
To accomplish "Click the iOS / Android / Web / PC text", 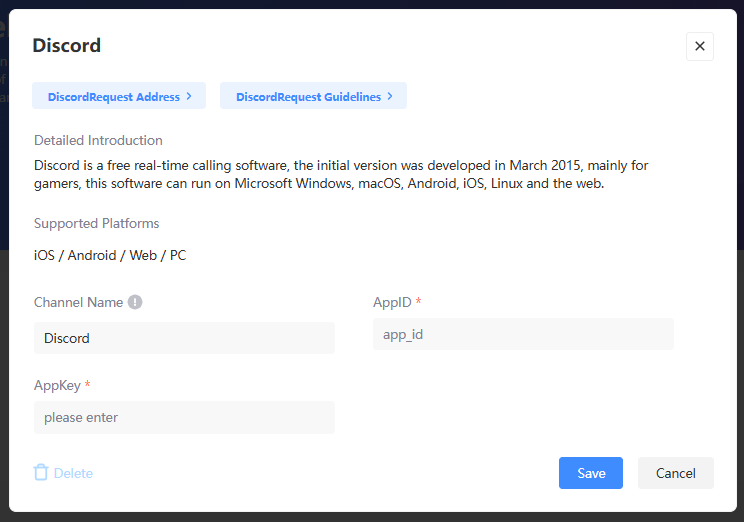I will (x=110, y=255).
